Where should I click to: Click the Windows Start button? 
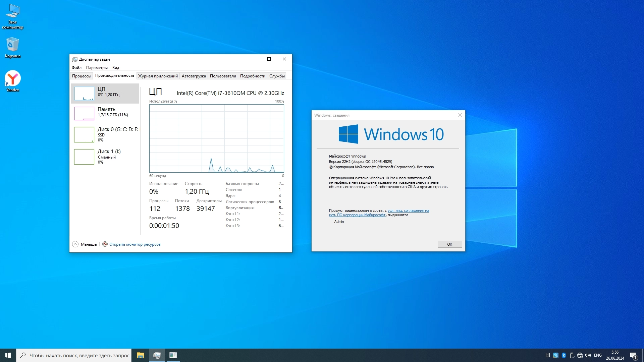pyautogui.click(x=8, y=355)
